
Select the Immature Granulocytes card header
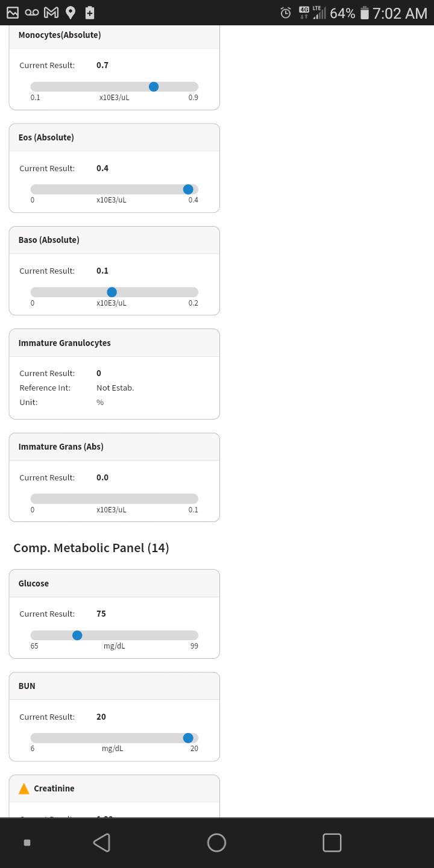tap(115, 343)
